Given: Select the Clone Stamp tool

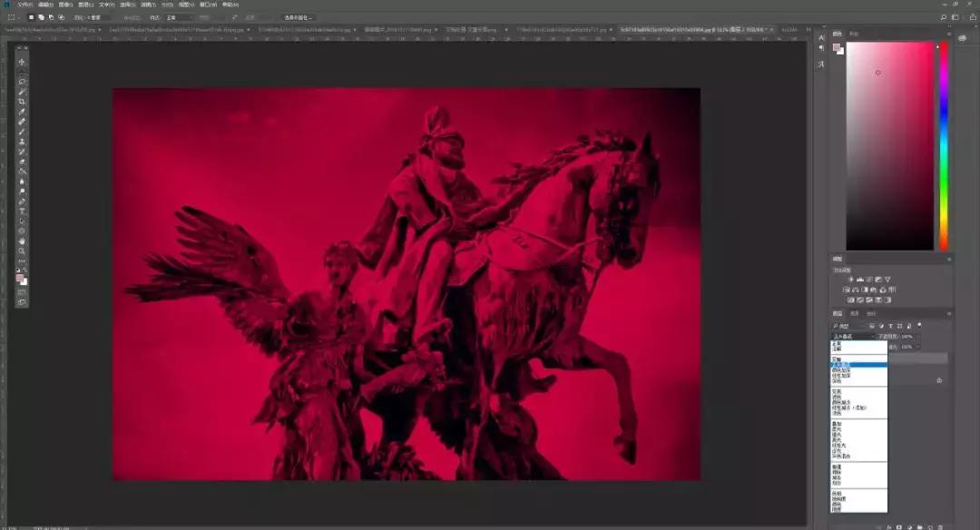Looking at the screenshot, I should point(22,142).
